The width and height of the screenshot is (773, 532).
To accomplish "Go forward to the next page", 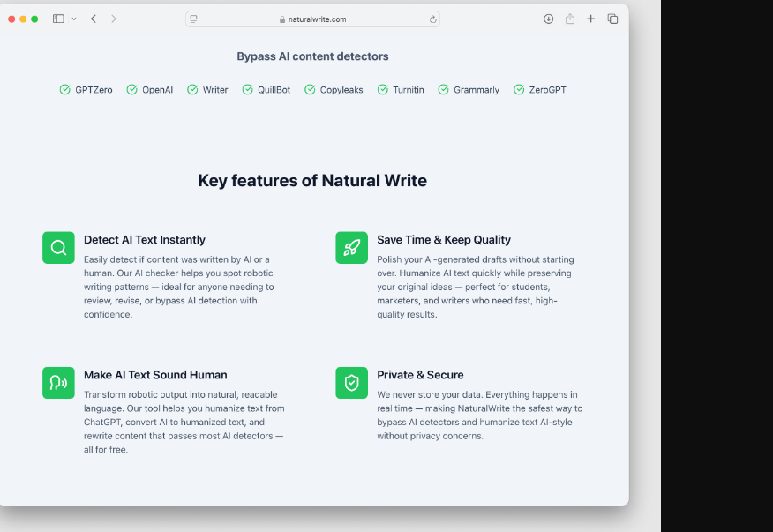I will point(114,19).
